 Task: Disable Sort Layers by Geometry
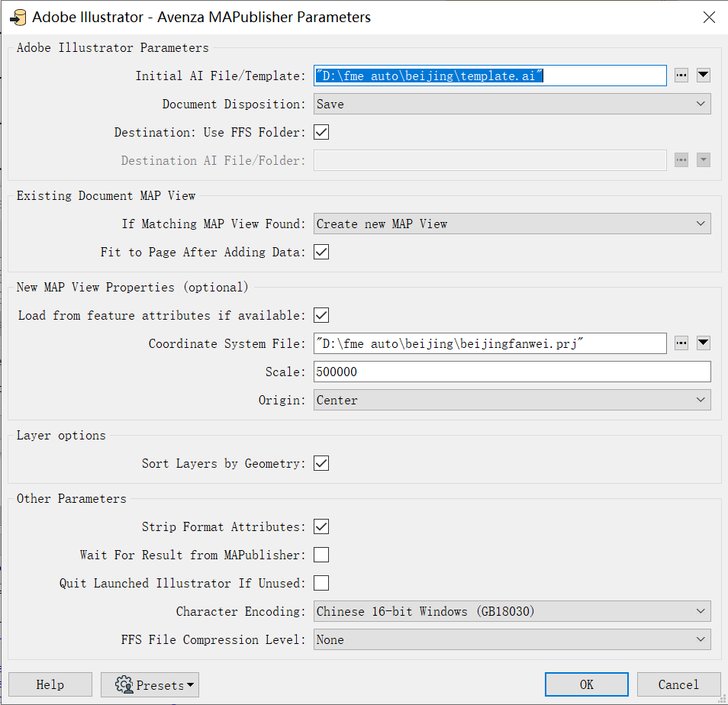tap(321, 463)
